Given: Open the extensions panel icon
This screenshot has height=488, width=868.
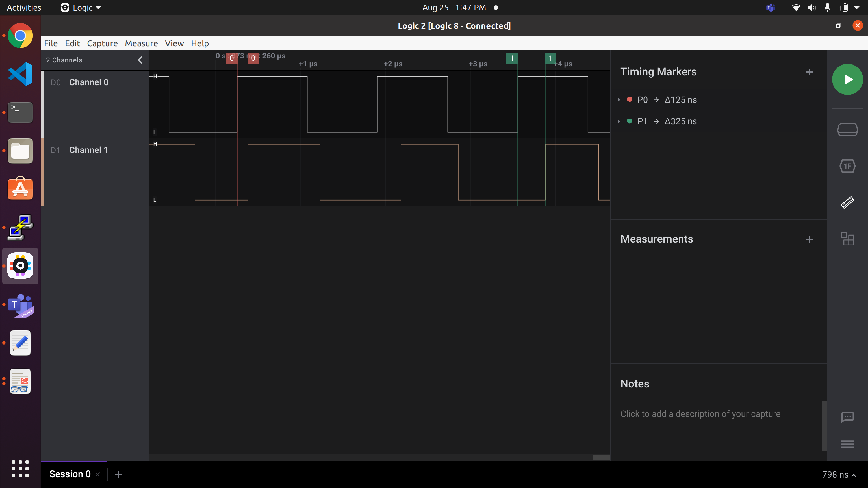Looking at the screenshot, I should (847, 239).
